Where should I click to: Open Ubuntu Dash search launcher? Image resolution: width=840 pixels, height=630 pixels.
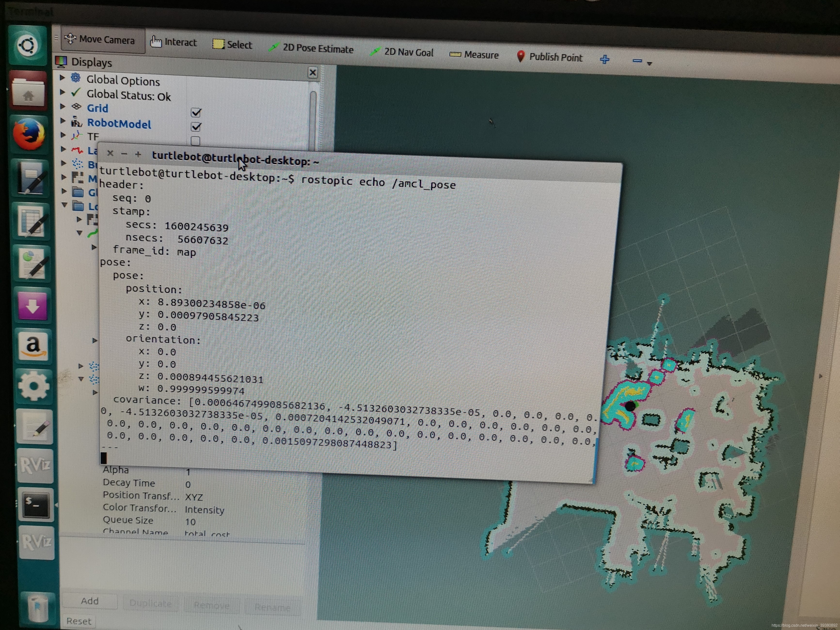28,45
